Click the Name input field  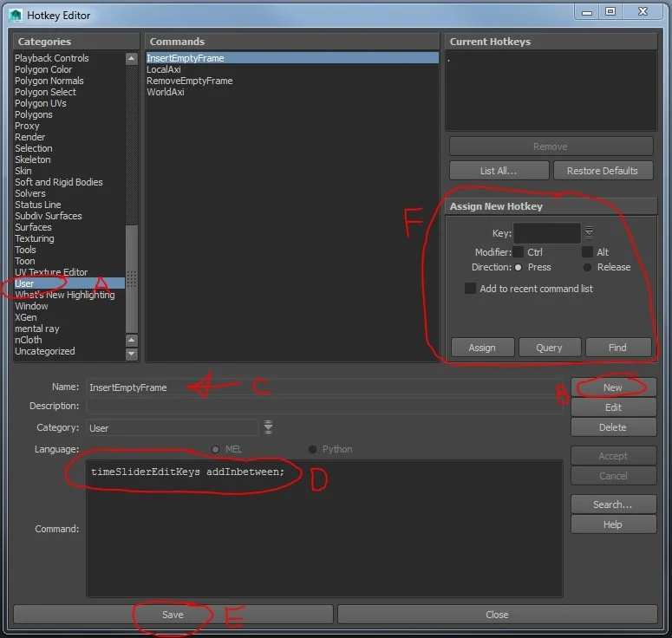pyautogui.click(x=324, y=387)
